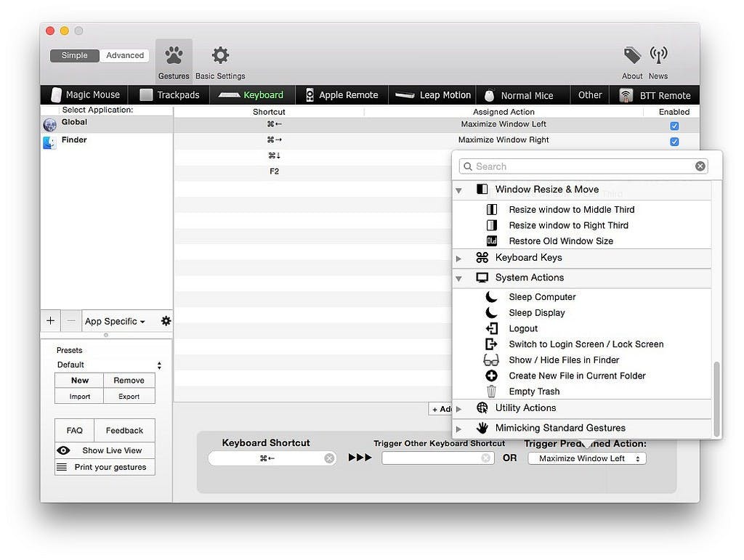Image resolution: width=744 pixels, height=560 pixels.
Task: Click the Create New File plus icon
Action: tap(492, 376)
